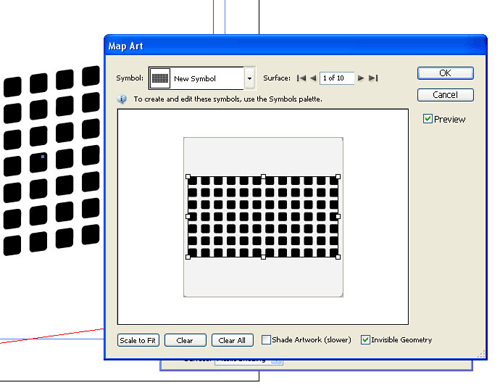Click the surface number field 1 of 10
The width and height of the screenshot is (500, 388).
(337, 78)
